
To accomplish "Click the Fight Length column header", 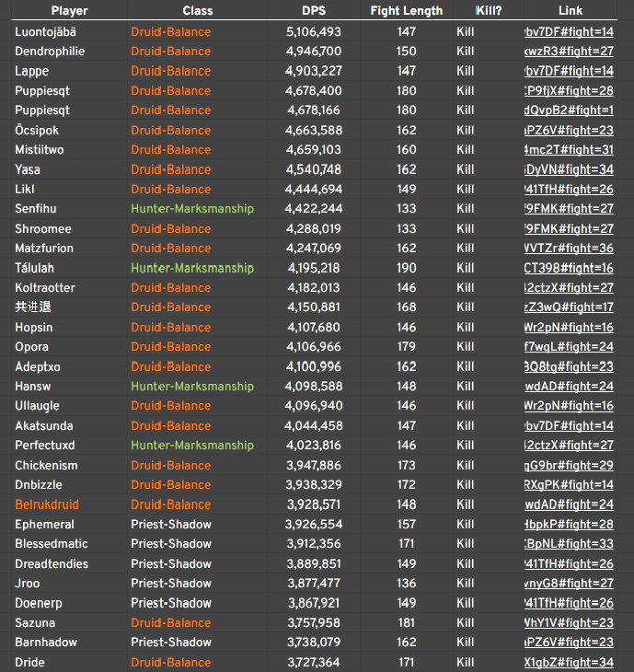I will click(x=407, y=11).
